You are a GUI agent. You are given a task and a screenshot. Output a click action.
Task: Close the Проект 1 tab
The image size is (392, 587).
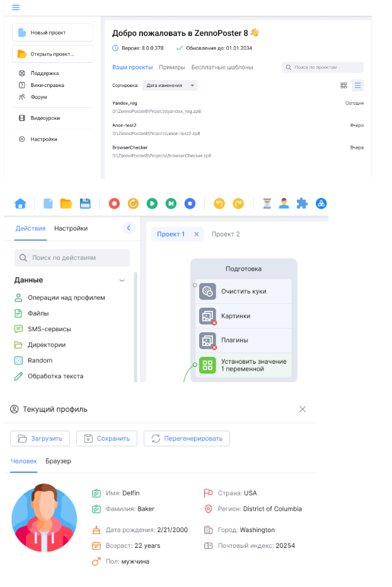[197, 234]
